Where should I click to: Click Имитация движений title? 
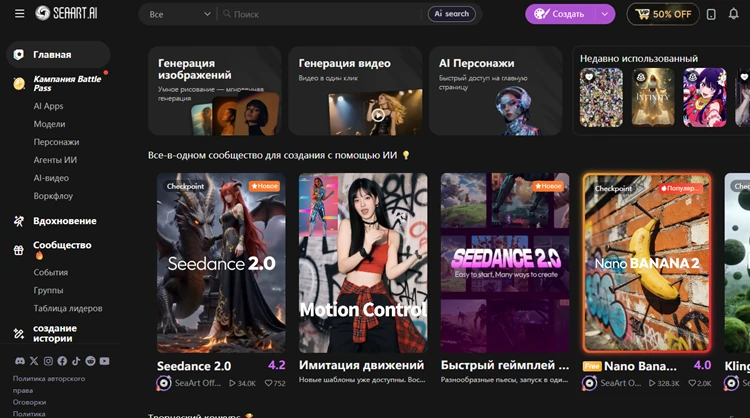click(x=361, y=365)
